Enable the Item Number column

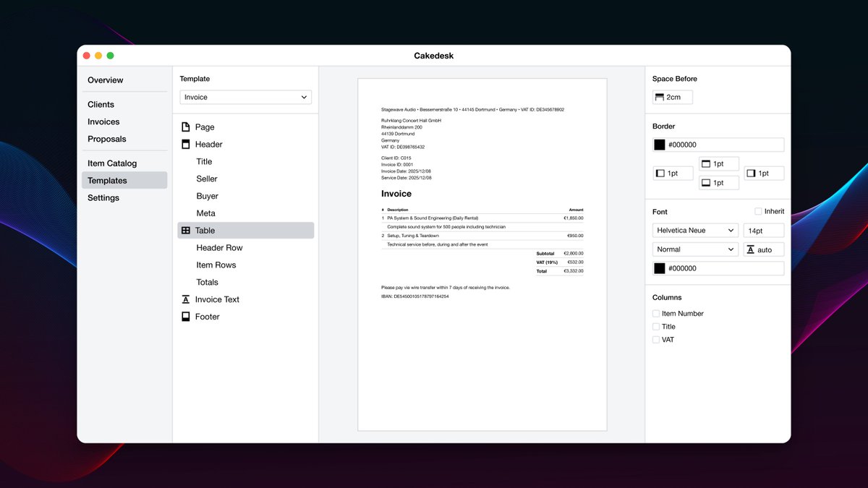[657, 313]
